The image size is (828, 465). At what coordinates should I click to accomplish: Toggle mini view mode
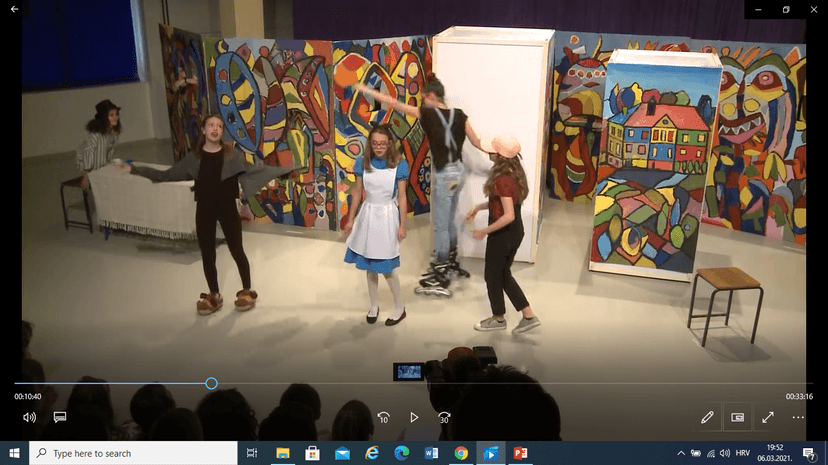point(738,417)
